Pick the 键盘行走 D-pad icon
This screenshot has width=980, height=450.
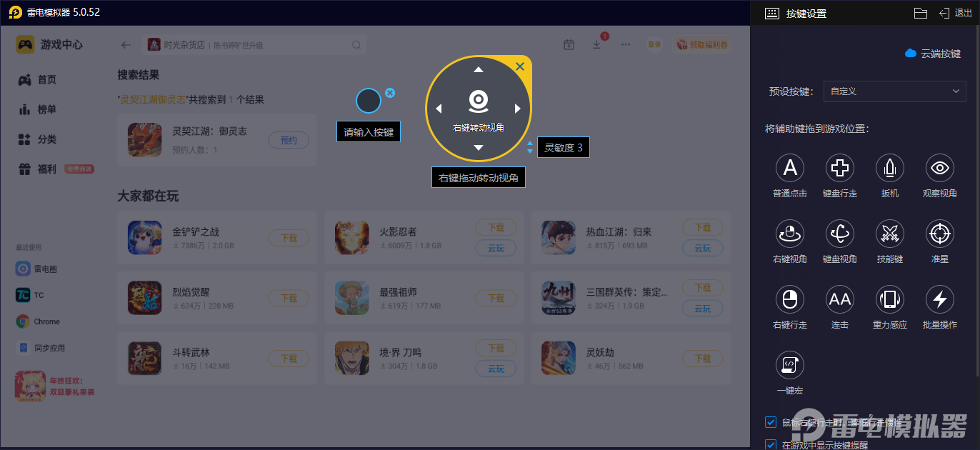[840, 168]
